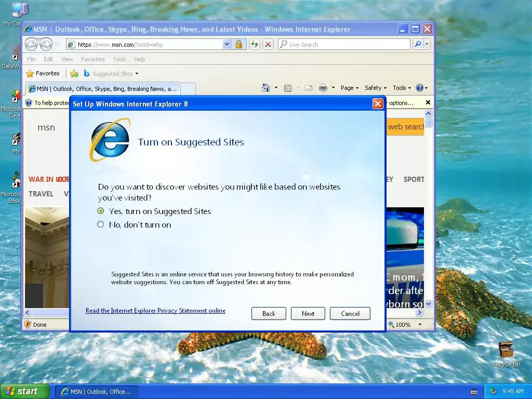Click the msn logo on the page
The height and width of the screenshot is (399, 532).
[x=46, y=128]
